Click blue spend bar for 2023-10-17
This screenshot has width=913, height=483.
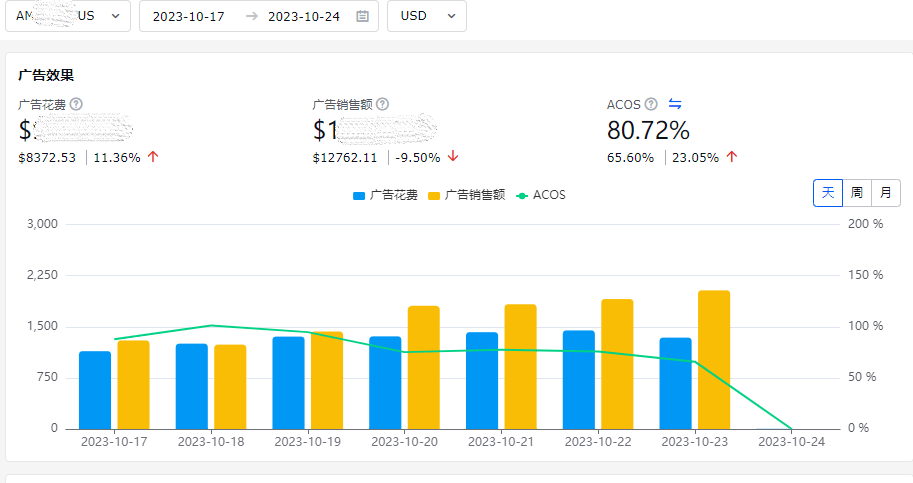95,390
